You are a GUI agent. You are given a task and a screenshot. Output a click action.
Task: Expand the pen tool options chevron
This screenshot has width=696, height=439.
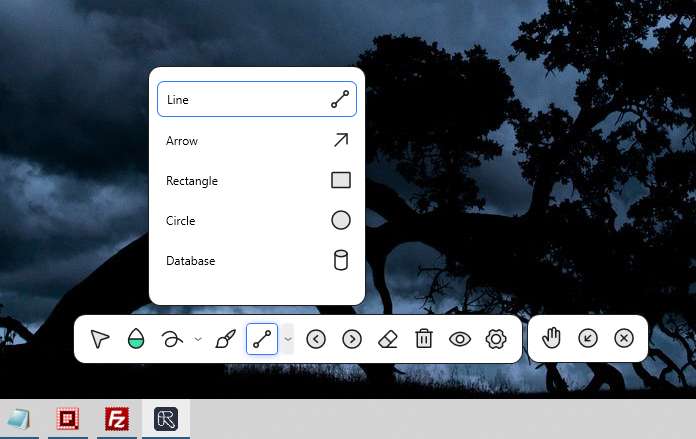coord(198,339)
